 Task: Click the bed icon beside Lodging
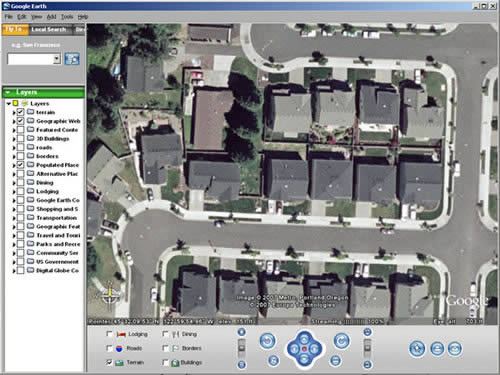(121, 334)
